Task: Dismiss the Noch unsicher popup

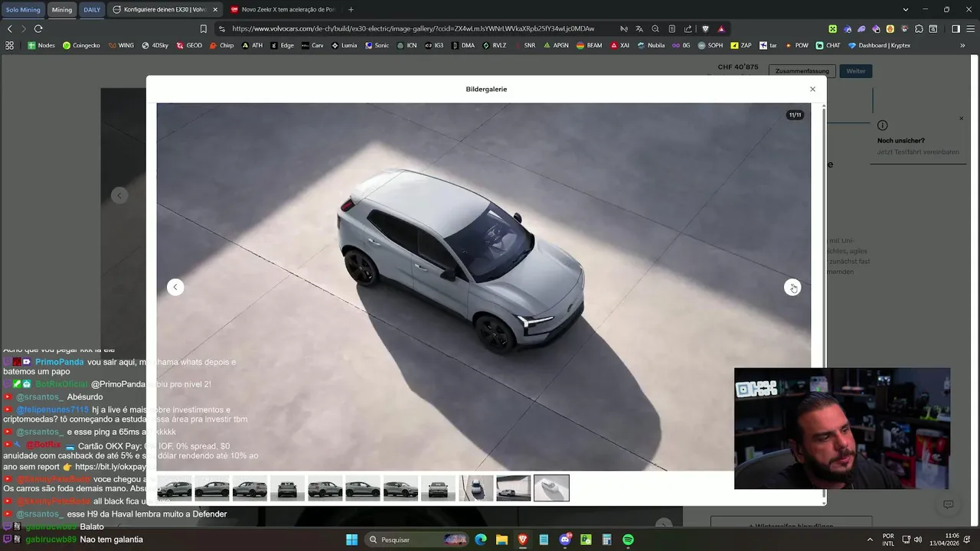Action: coord(962,119)
